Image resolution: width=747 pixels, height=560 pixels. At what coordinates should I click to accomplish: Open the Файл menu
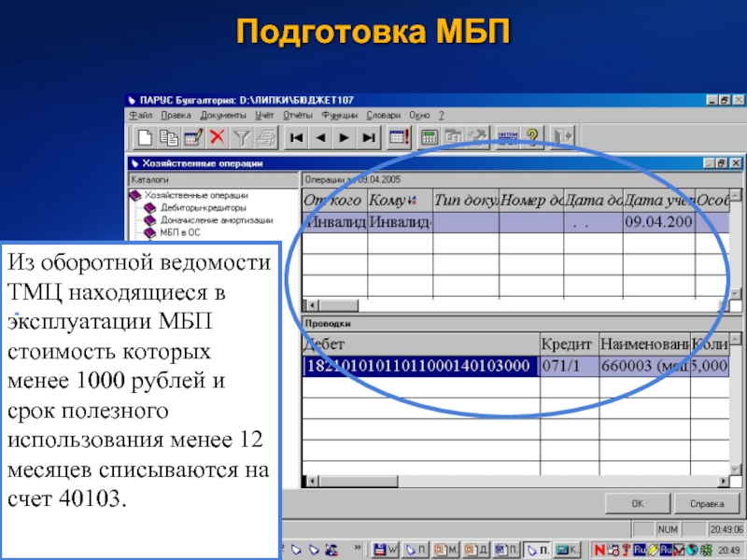click(x=141, y=115)
